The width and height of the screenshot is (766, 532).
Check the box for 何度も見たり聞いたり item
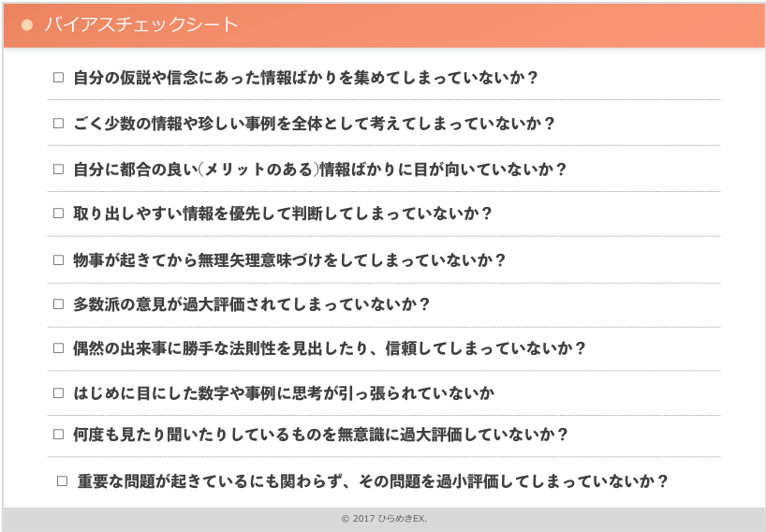click(x=58, y=435)
